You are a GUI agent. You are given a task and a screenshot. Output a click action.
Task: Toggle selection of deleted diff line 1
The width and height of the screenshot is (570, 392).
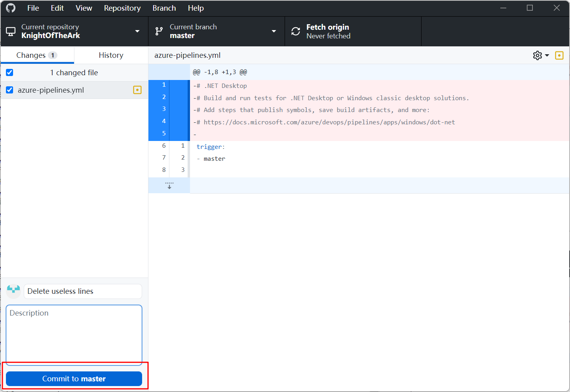click(164, 85)
